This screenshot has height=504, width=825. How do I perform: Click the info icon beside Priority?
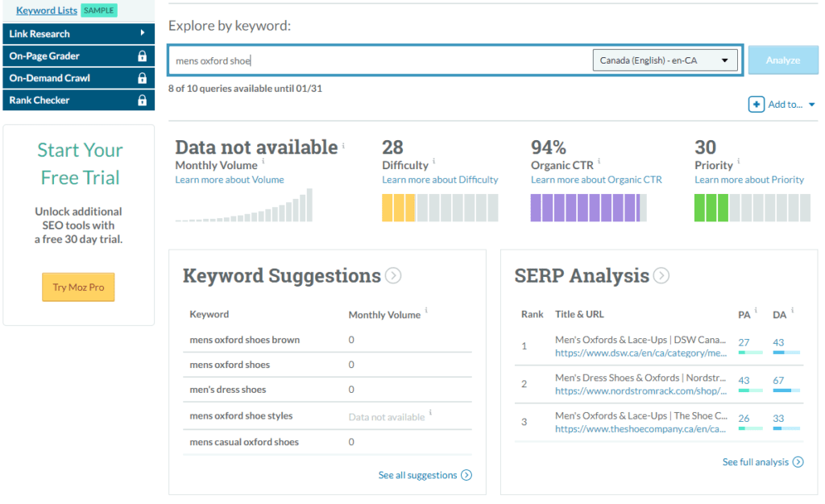(739, 161)
